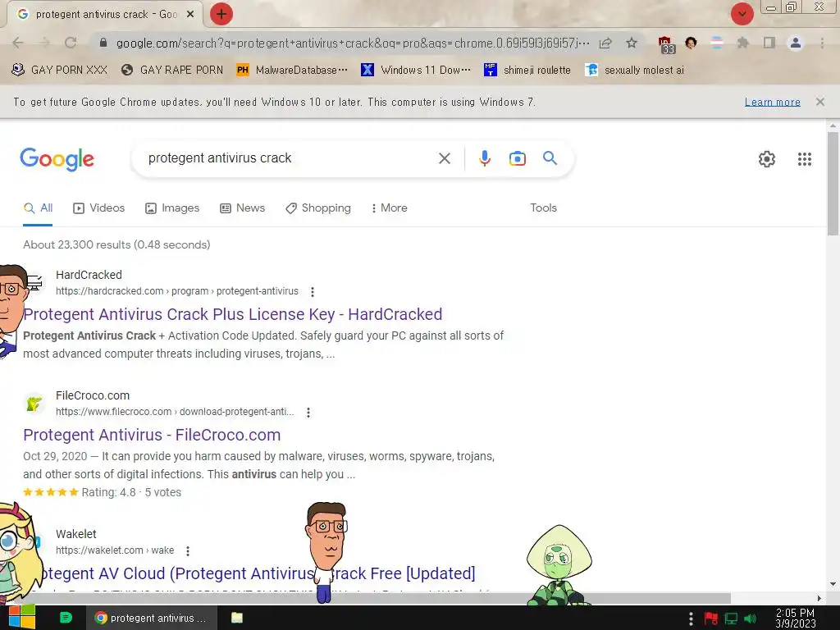Clear the search query with the X
The image size is (840, 630).
point(444,158)
